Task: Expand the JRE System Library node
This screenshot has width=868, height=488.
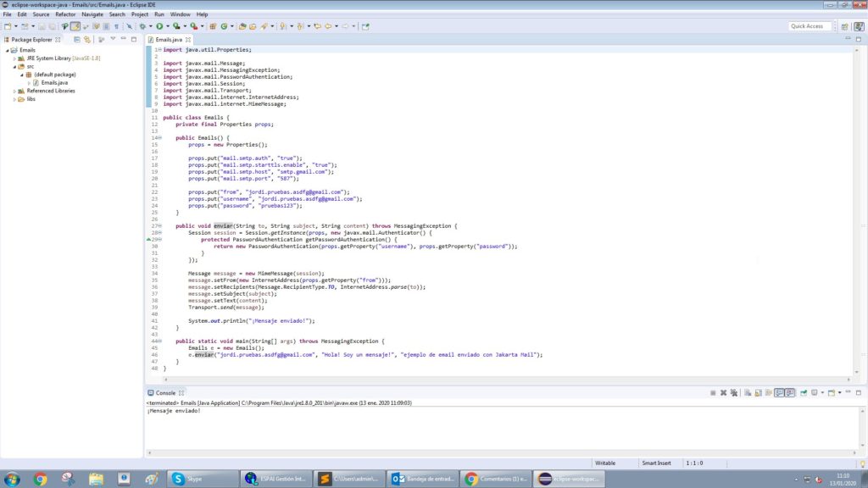Action: (x=14, y=58)
